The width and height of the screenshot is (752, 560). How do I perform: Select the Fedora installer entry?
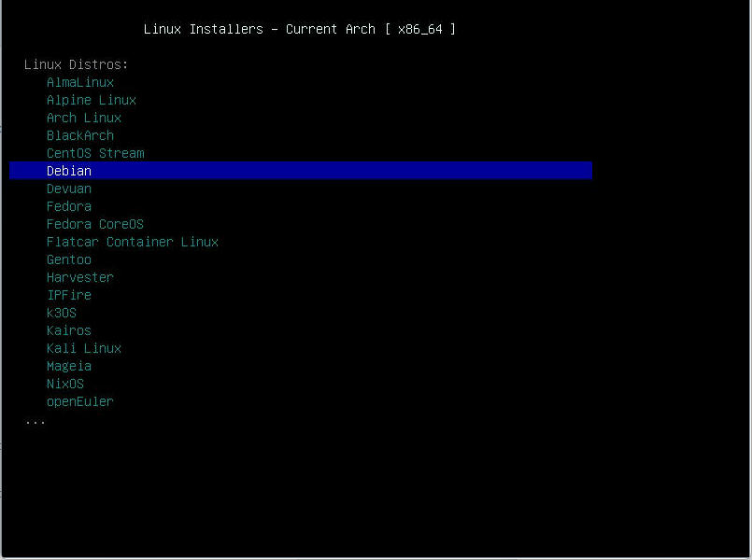pyautogui.click(x=69, y=206)
